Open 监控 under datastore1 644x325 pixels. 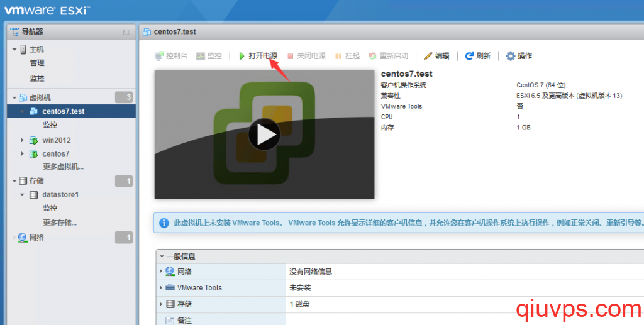[x=50, y=208]
